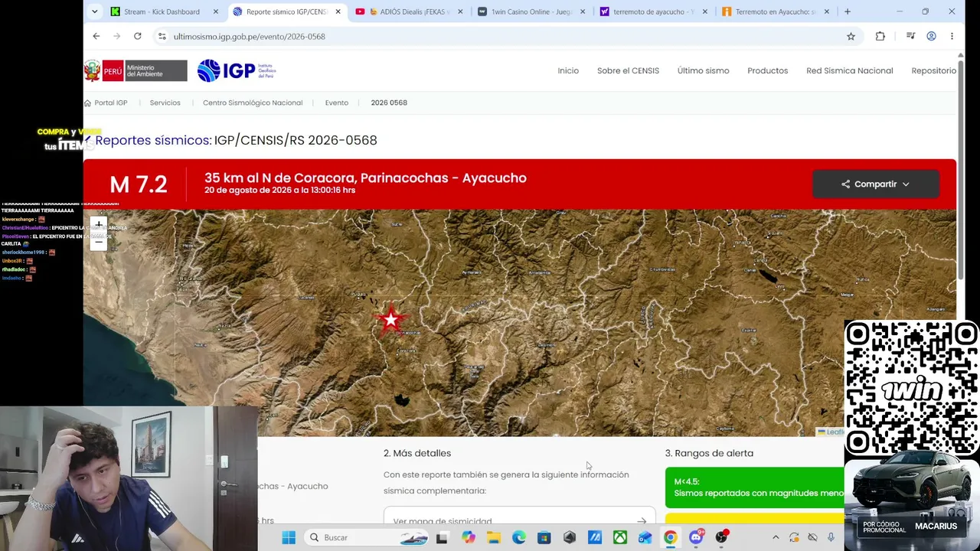The image size is (980, 551).
Task: Click the Perú Ministerio del Ambiente logo
Action: click(x=136, y=70)
